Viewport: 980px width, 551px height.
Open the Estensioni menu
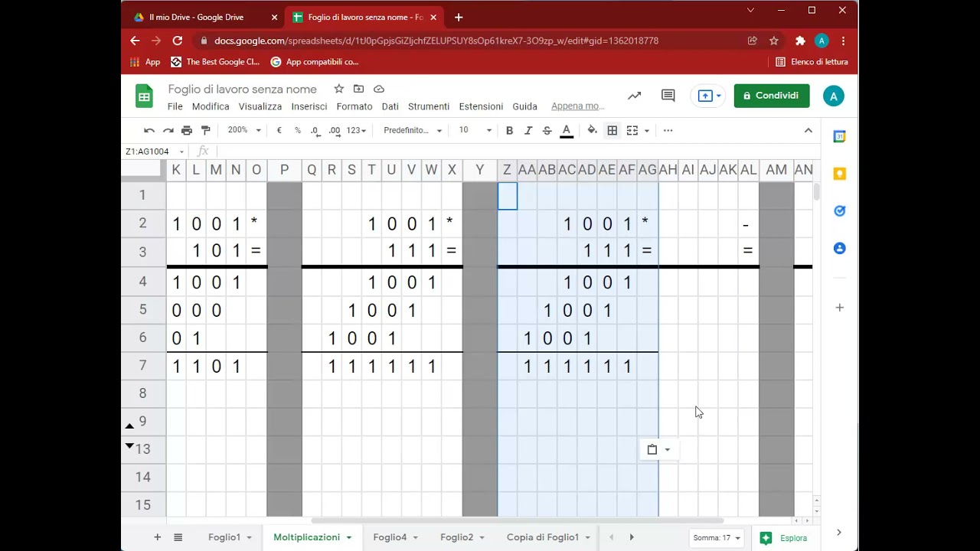[x=481, y=106]
